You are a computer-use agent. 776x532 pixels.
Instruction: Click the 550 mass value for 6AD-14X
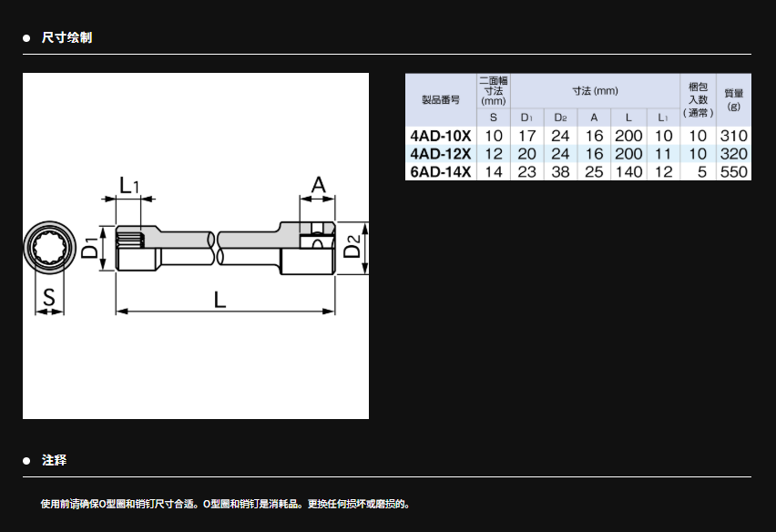(733, 172)
